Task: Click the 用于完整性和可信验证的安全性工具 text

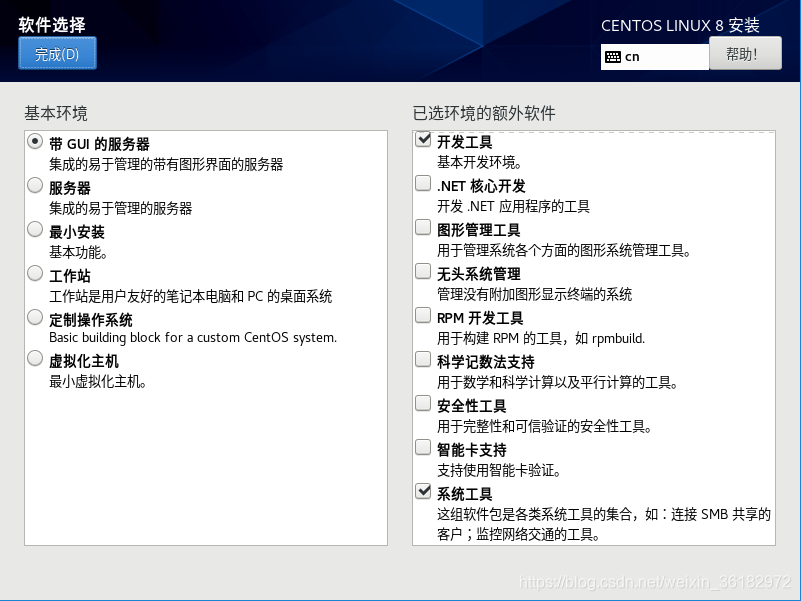Action: tap(544, 426)
